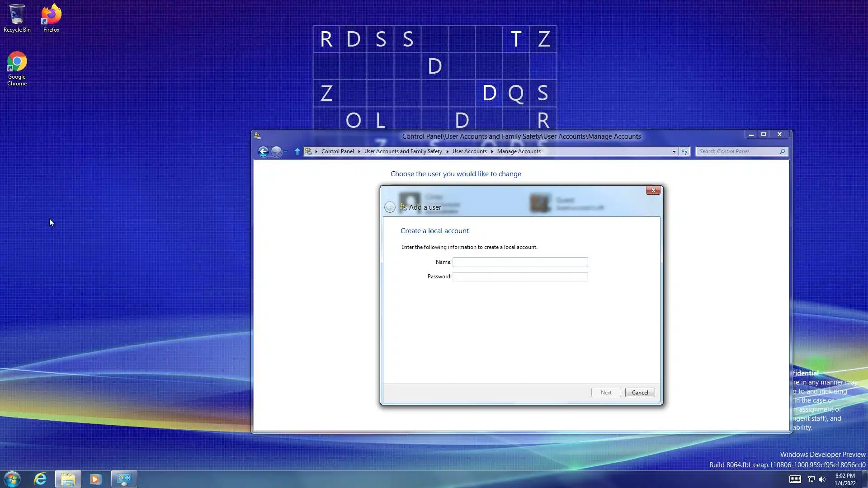868x488 pixels.
Task: Click the Password text field
Action: tap(520, 277)
